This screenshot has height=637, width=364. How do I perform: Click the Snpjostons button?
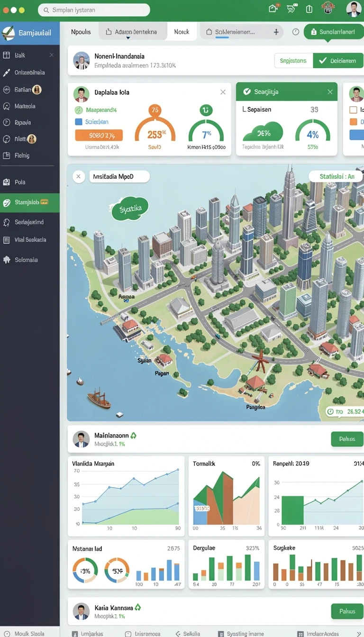point(293,61)
